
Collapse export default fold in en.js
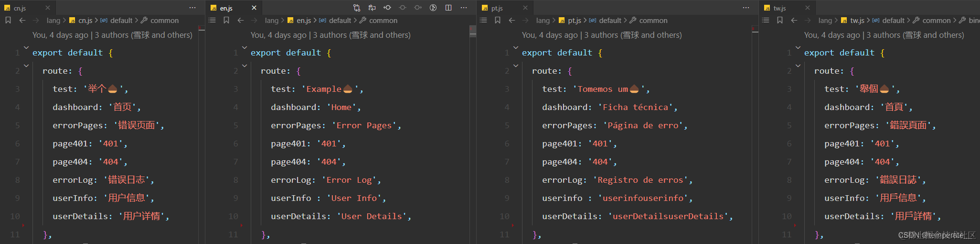tap(245, 47)
